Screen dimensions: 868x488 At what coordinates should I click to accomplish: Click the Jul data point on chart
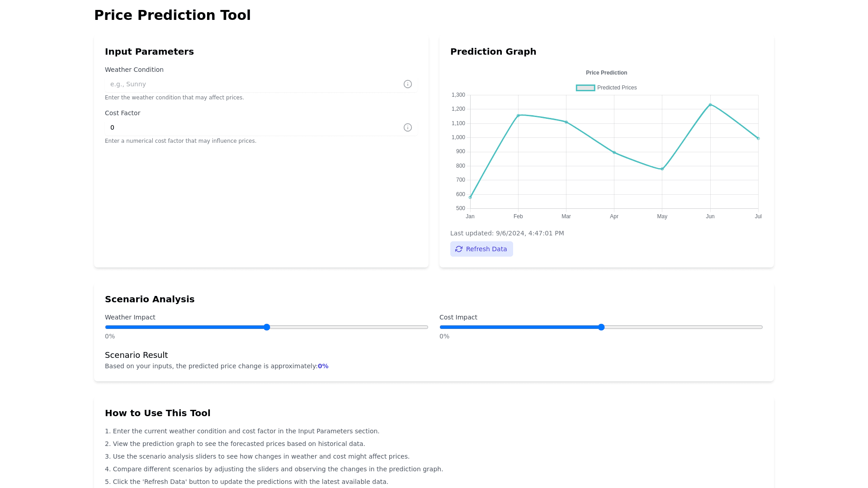point(758,138)
